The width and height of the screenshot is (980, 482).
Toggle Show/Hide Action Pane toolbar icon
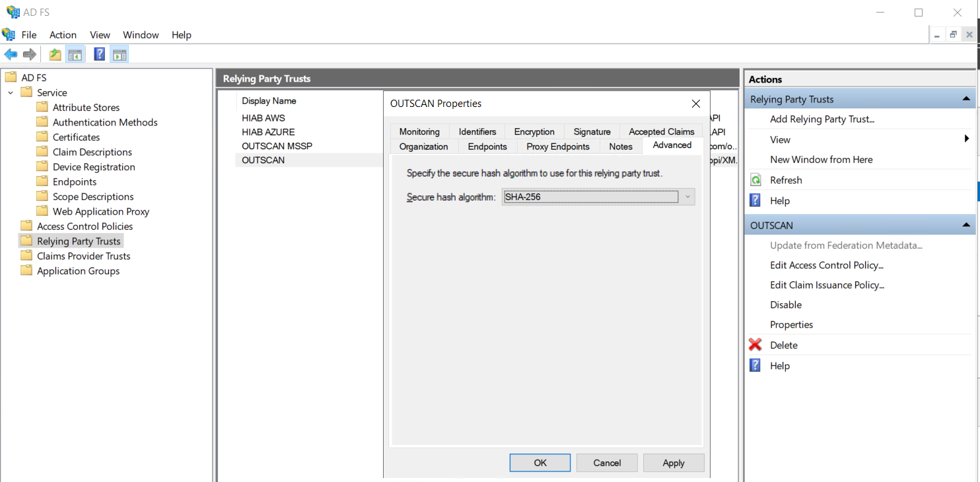(x=119, y=55)
